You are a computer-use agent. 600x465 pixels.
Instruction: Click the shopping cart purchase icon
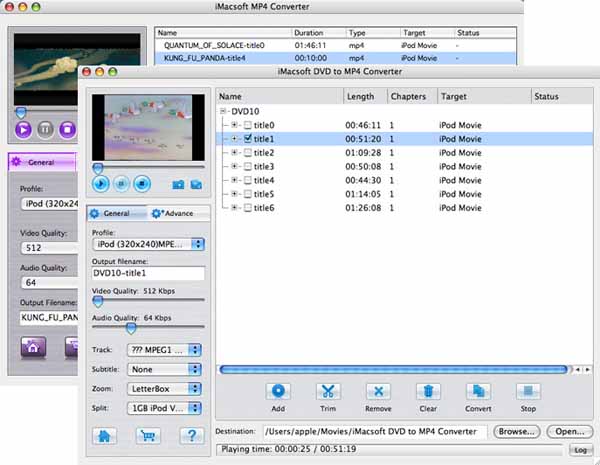pyautogui.click(x=148, y=436)
